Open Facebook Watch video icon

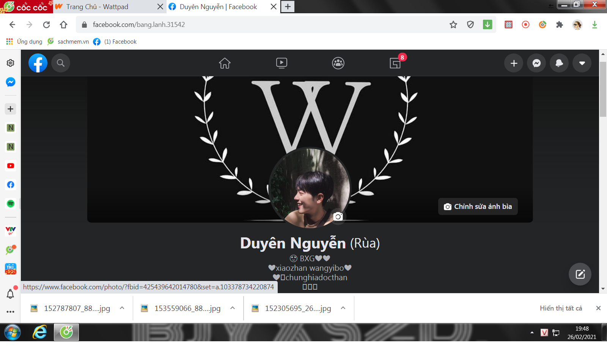point(281,63)
